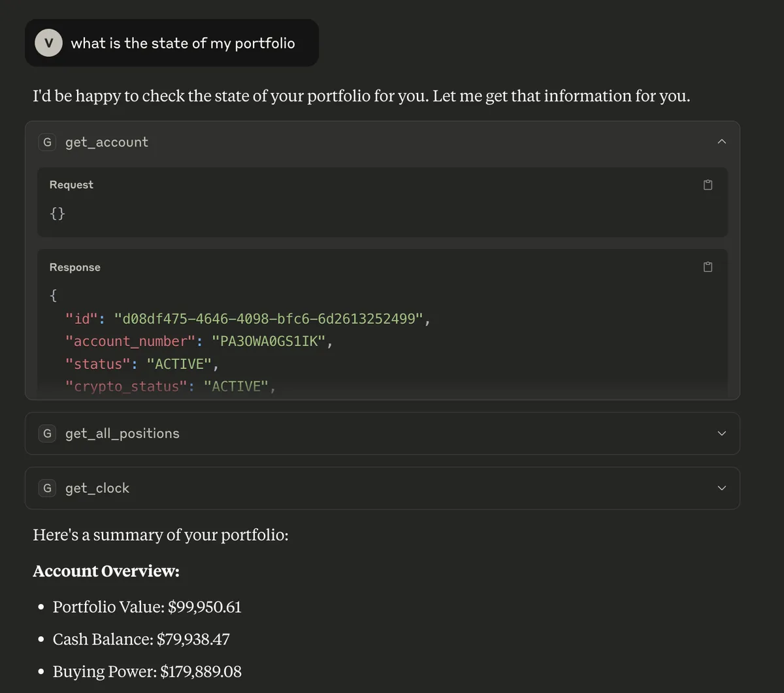Click the get_clock tool name
The height and width of the screenshot is (693, 784).
coord(97,488)
